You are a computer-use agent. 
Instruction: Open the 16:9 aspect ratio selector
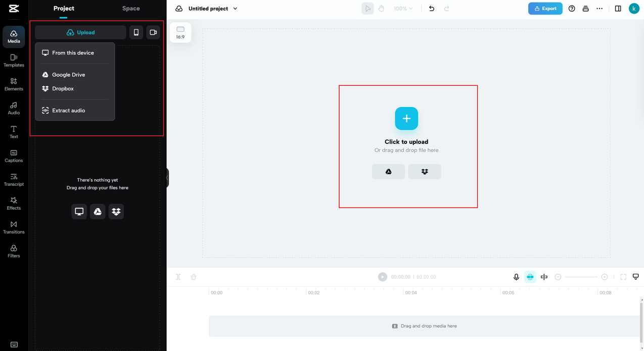click(180, 33)
